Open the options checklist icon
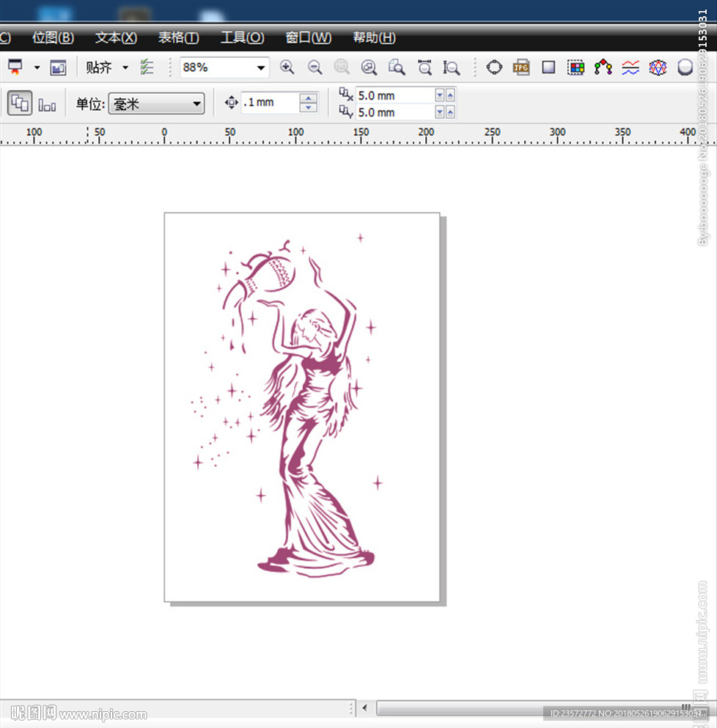The width and height of the screenshot is (717, 728). tap(147, 67)
